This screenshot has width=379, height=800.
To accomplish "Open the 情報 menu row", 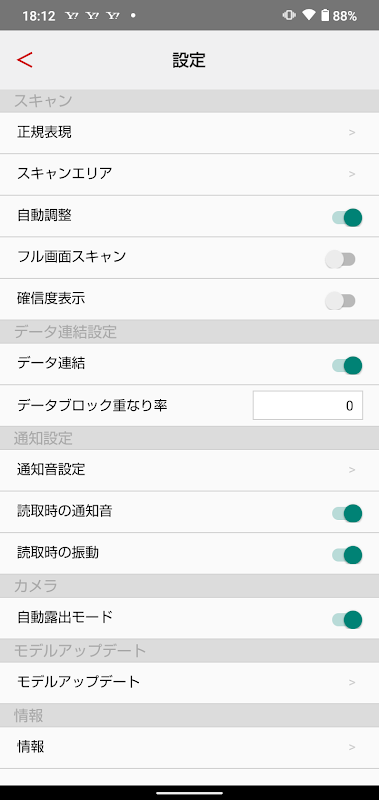I will (189, 747).
